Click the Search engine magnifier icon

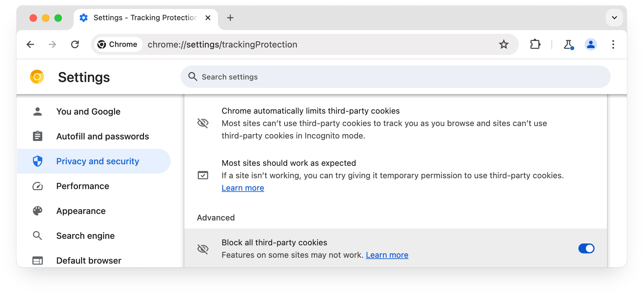click(38, 235)
